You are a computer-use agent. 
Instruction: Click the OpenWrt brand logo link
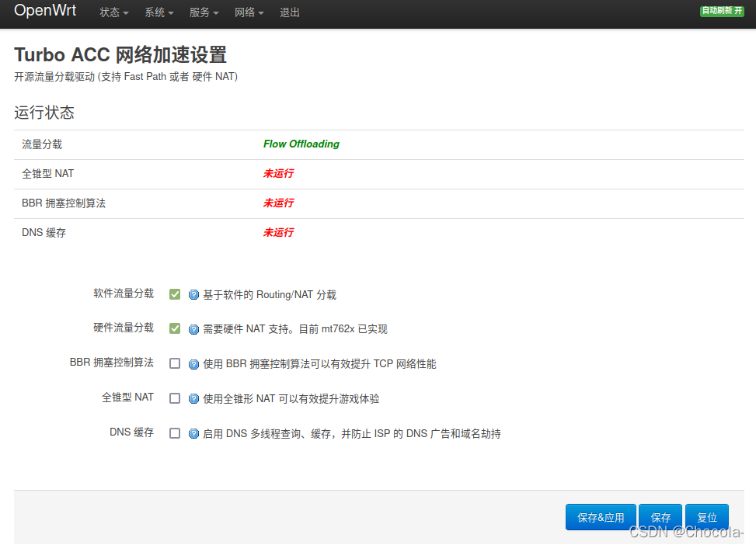click(x=47, y=12)
